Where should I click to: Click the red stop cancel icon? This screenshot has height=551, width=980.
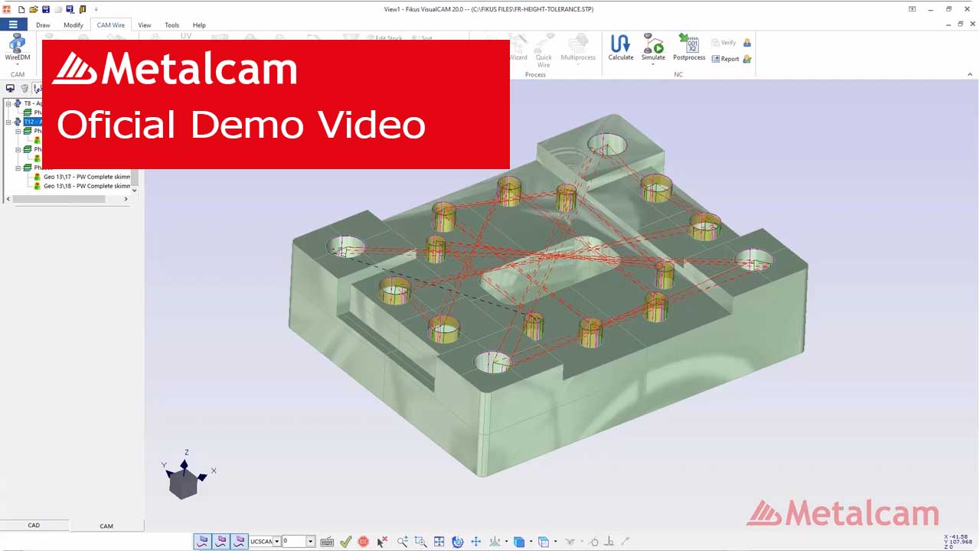click(x=363, y=542)
